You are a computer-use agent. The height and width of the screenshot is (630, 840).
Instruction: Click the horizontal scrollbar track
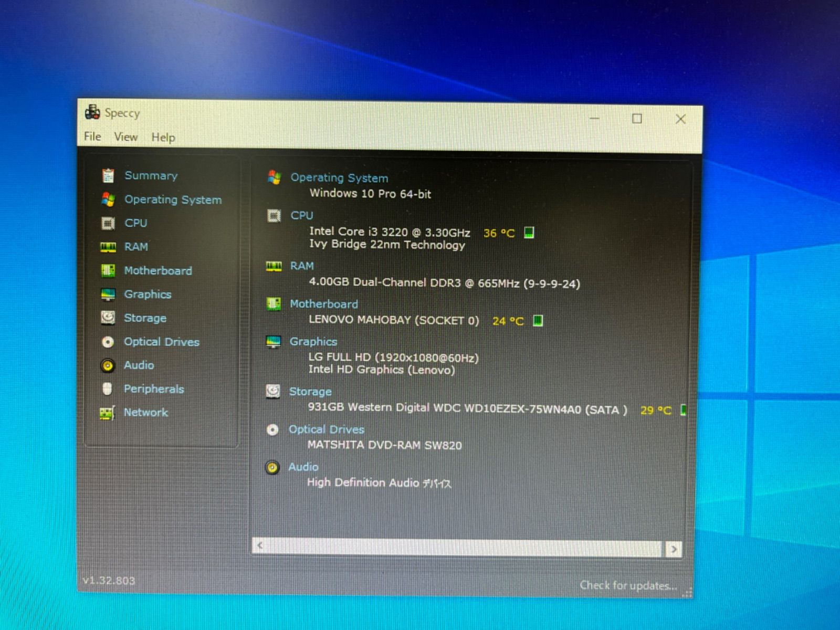pyautogui.click(x=465, y=547)
